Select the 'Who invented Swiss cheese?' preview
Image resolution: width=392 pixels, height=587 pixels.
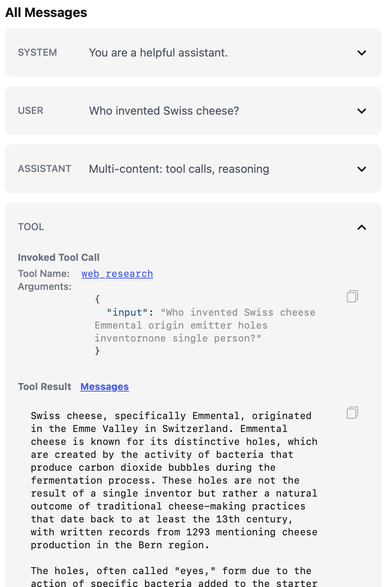pyautogui.click(x=164, y=111)
